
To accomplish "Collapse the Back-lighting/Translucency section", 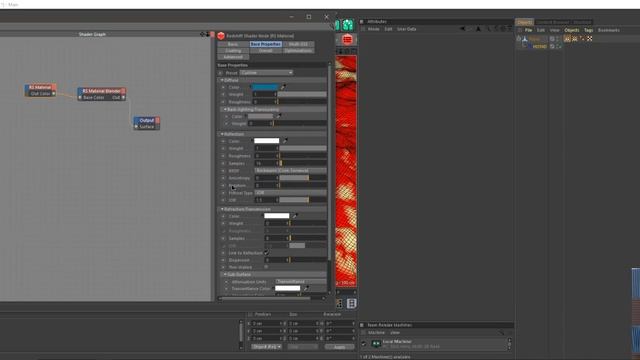I will coord(225,109).
